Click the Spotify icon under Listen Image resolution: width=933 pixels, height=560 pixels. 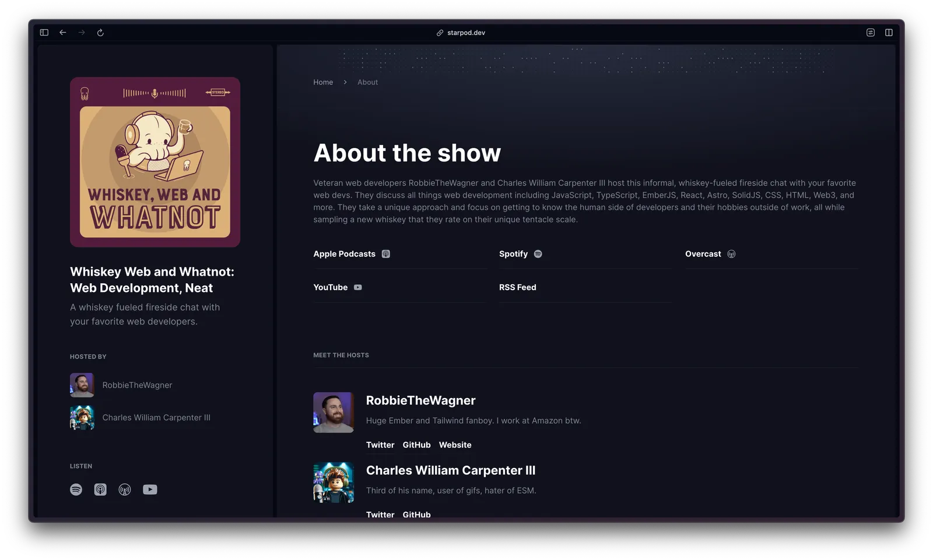click(x=76, y=489)
